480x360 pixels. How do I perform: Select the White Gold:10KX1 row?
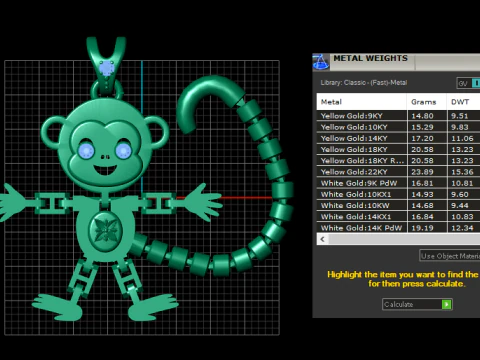click(x=398, y=194)
